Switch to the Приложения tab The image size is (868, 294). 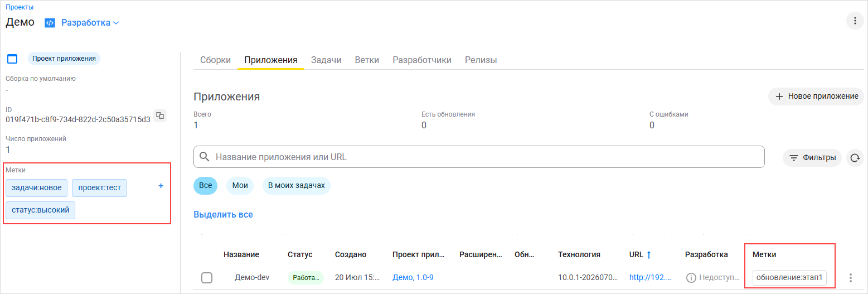(271, 60)
